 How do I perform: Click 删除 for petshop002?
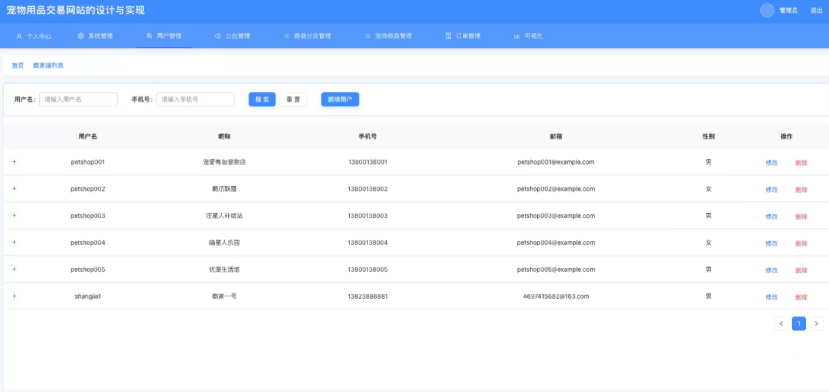click(801, 190)
